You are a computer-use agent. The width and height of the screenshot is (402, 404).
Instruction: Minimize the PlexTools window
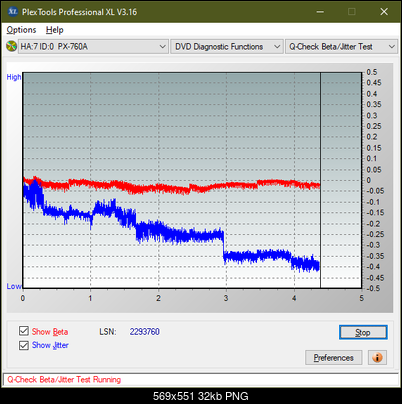point(320,12)
